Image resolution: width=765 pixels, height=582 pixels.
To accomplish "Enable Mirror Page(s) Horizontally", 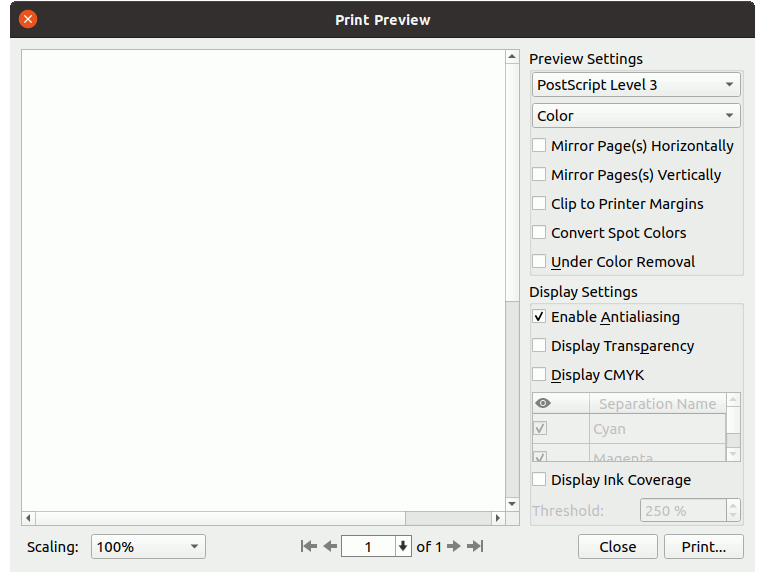I will [x=540, y=146].
